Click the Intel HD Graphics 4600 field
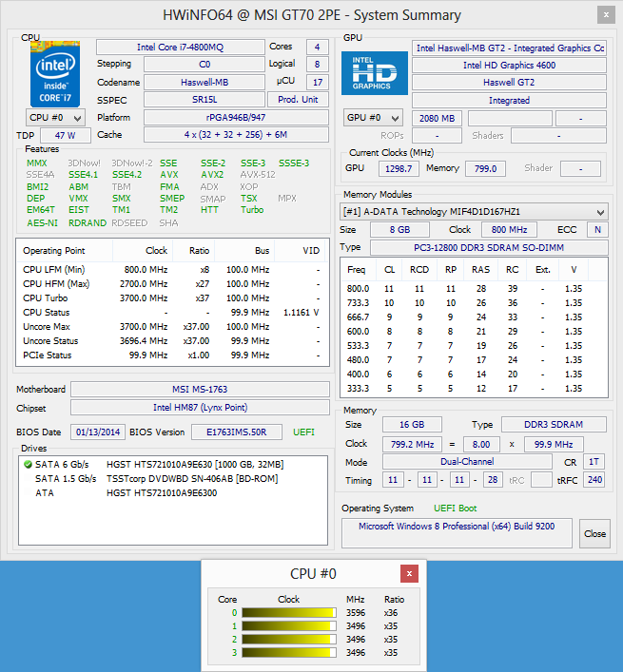This screenshot has height=672, width=623. pyautogui.click(x=509, y=66)
